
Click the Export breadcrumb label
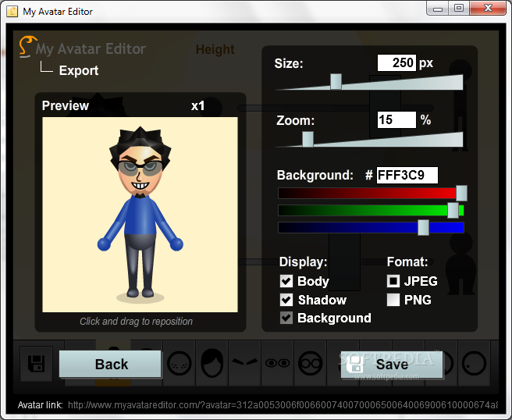point(79,70)
